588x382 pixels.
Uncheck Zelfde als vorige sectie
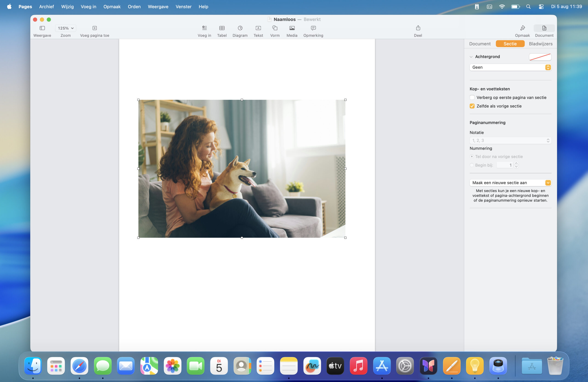click(472, 106)
